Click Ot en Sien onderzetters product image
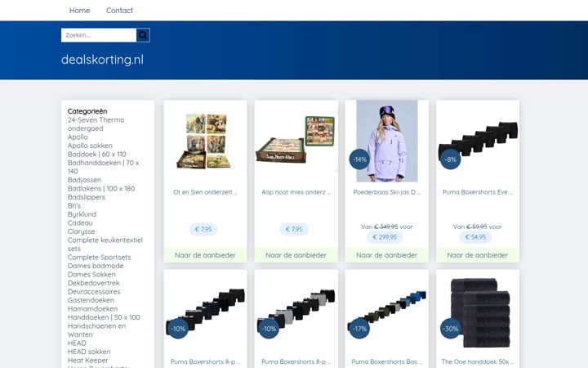The width and height of the screenshot is (588, 368). pyautogui.click(x=206, y=141)
